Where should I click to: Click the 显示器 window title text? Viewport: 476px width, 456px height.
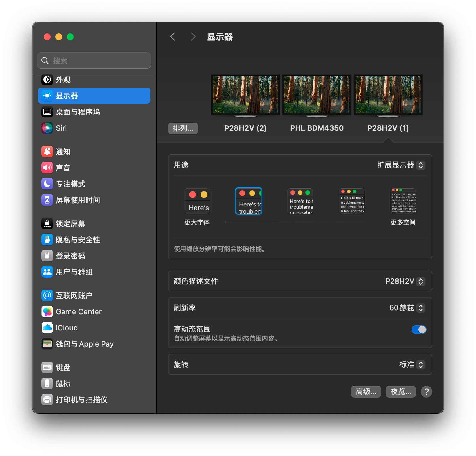(x=220, y=37)
